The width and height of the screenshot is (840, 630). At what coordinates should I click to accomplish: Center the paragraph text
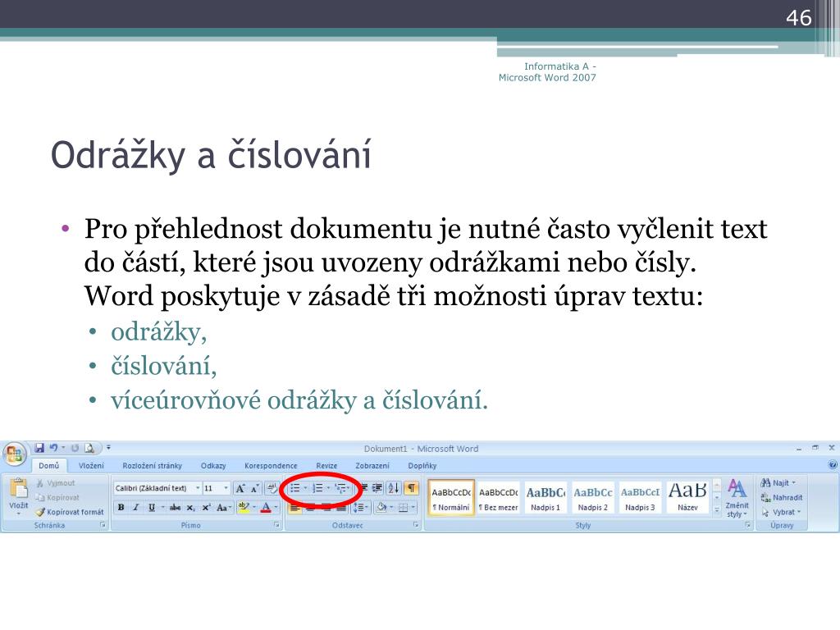pyautogui.click(x=309, y=508)
